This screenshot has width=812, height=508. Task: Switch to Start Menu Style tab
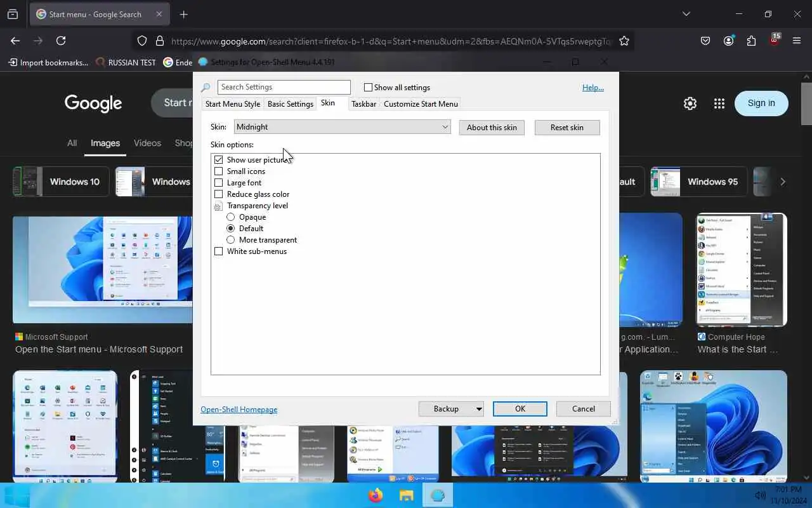click(233, 104)
